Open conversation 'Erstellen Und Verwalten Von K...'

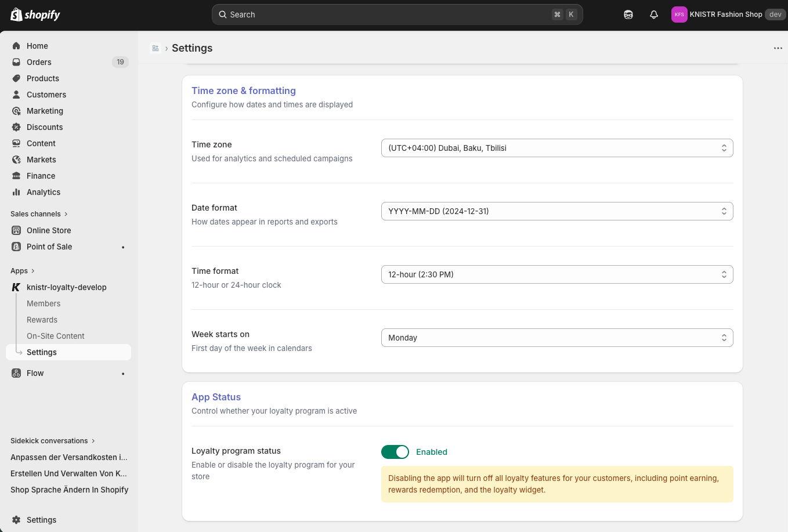click(69, 473)
